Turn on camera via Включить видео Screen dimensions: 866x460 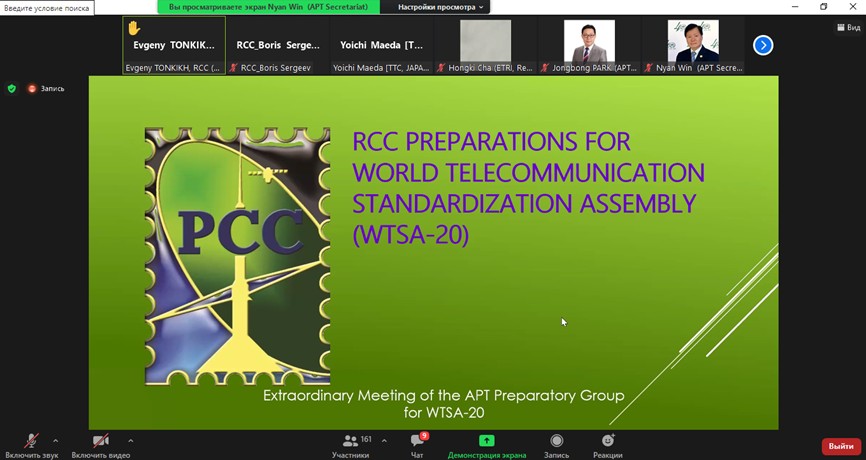click(101, 446)
